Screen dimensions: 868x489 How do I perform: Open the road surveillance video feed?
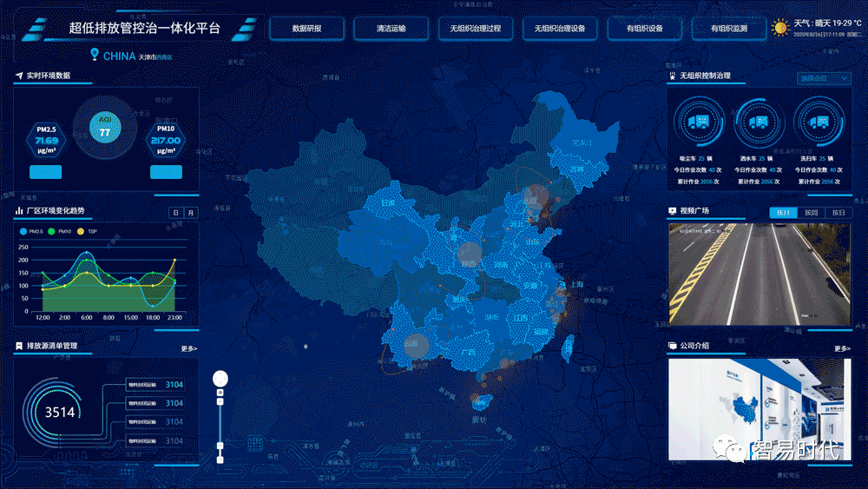point(759,274)
